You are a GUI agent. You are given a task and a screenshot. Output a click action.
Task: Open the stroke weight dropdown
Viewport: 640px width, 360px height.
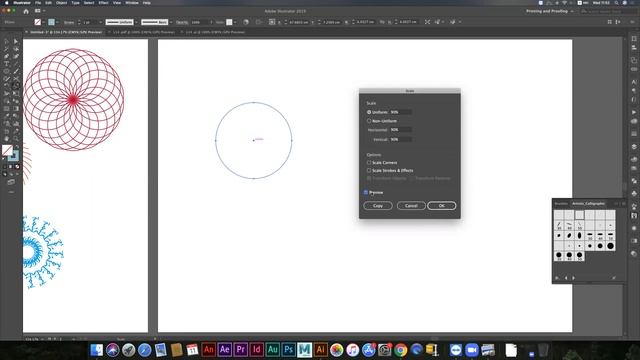pyautogui.click(x=100, y=22)
